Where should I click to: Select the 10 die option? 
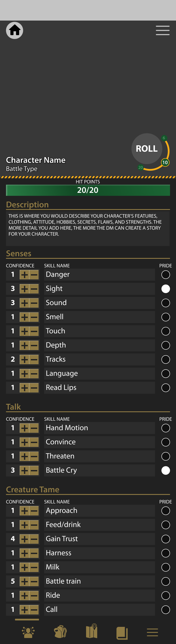point(165,163)
